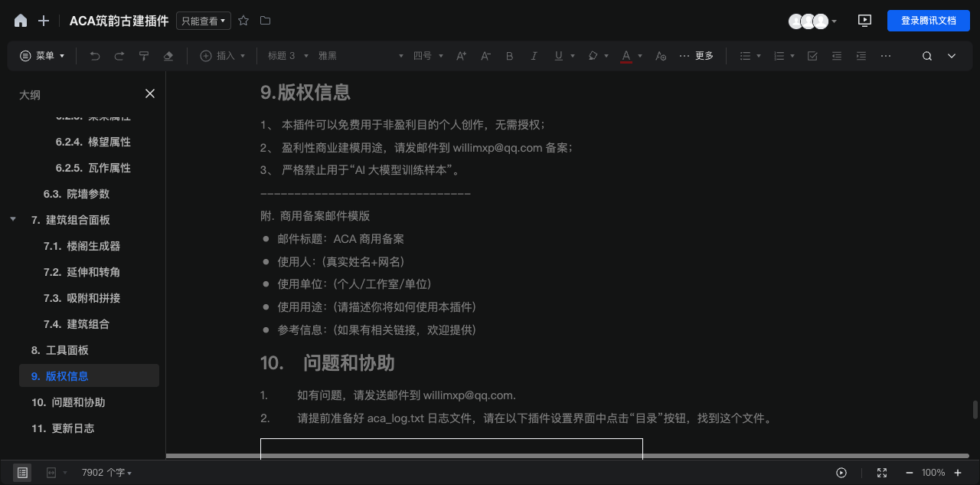The image size is (980, 485).
Task: Insert a checkbox task list
Action: point(812,56)
